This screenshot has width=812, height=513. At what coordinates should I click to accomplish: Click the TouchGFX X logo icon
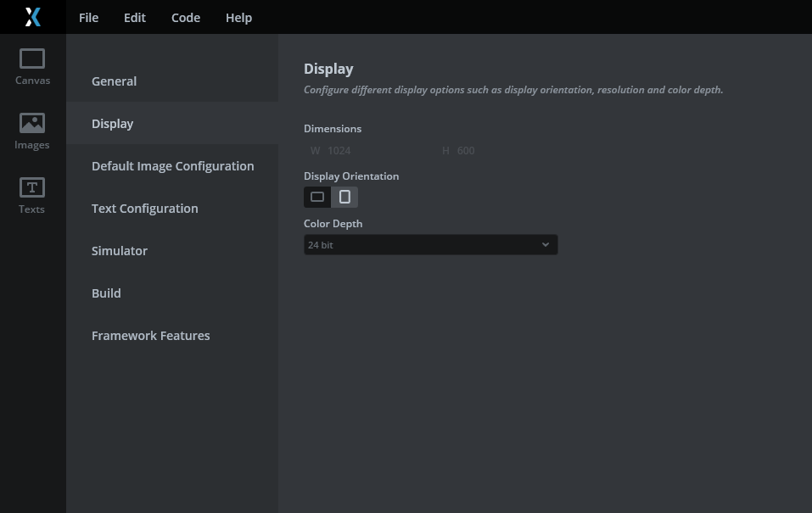tap(32, 17)
